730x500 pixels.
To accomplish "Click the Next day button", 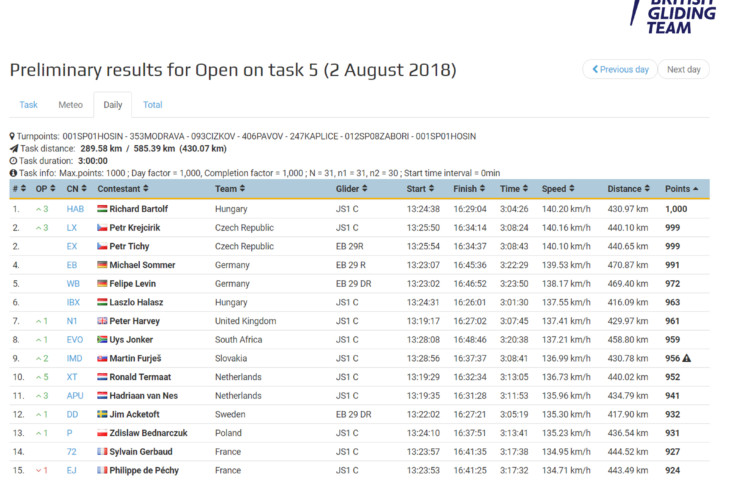I will point(684,70).
